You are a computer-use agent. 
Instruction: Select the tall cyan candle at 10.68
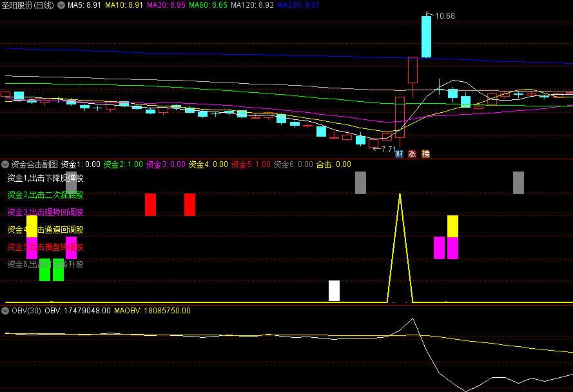coord(426,37)
